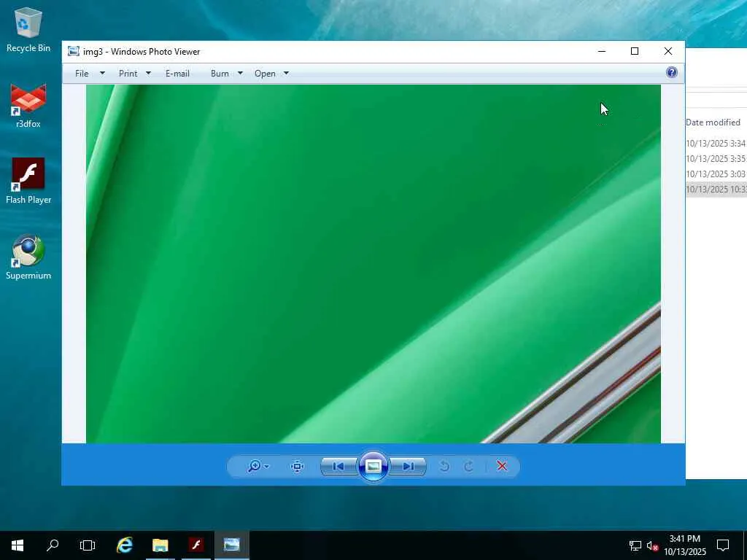Open the Action Center notifications
This screenshot has width=747, height=560.
(723, 545)
